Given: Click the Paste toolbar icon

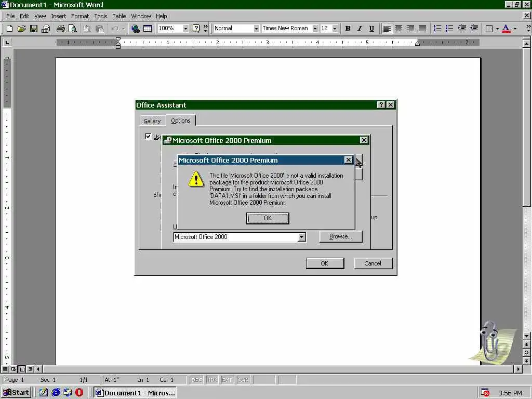Looking at the screenshot, I should (99, 29).
